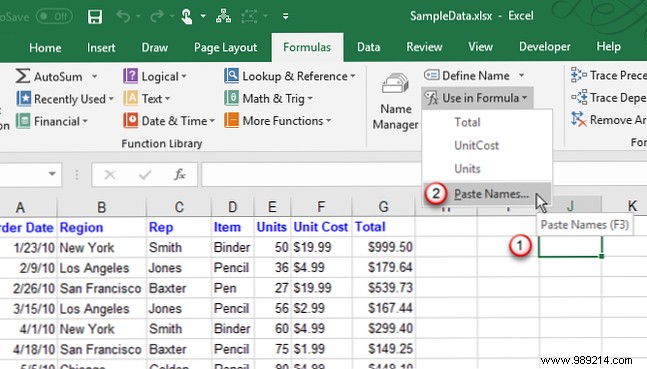
Task: Click the More Functions icon
Action: [231, 121]
